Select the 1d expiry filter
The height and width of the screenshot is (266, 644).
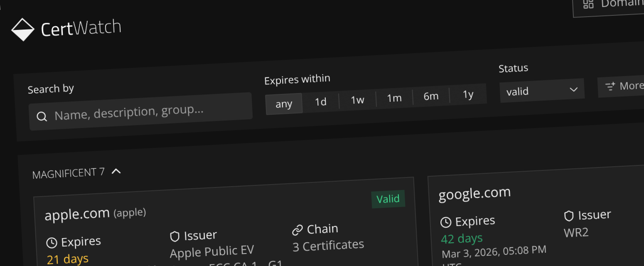[x=321, y=101]
